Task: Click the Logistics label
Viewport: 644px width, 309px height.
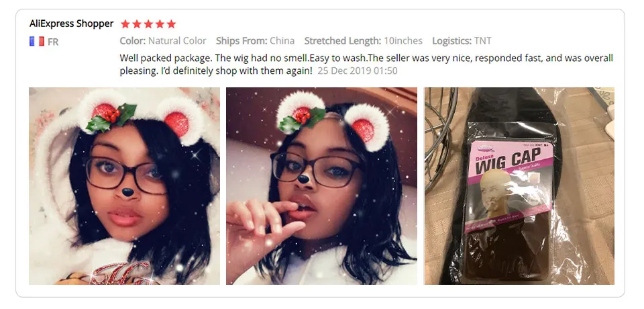Action: [x=451, y=41]
